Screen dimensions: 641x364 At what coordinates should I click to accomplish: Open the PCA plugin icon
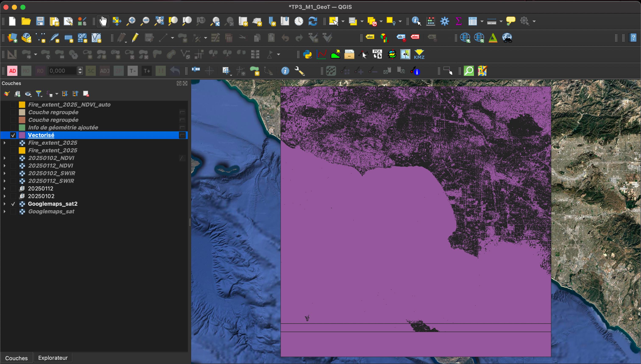[x=377, y=54]
